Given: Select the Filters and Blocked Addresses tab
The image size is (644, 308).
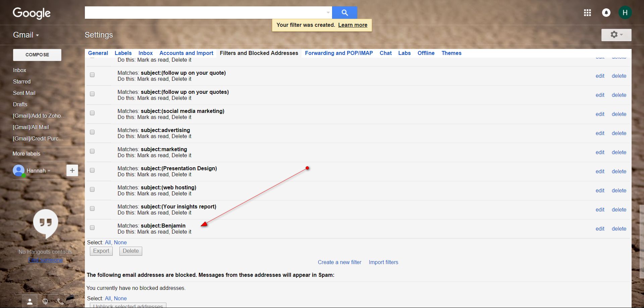Looking at the screenshot, I should (259, 53).
